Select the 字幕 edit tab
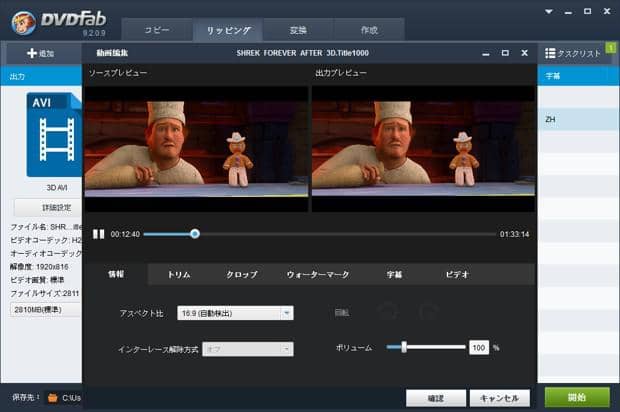 (x=394, y=274)
